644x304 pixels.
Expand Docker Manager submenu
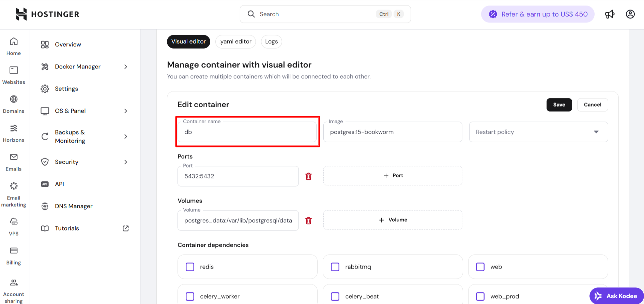pyautogui.click(x=126, y=67)
